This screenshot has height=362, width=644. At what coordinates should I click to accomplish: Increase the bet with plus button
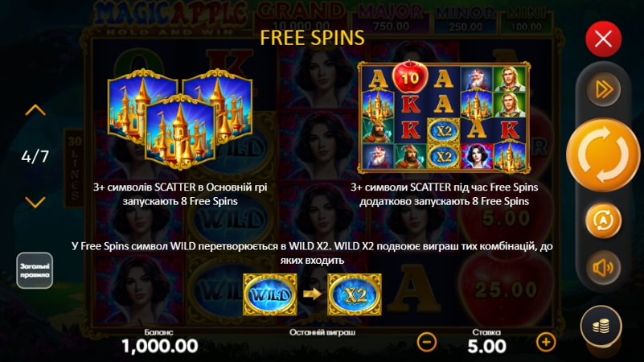545,342
